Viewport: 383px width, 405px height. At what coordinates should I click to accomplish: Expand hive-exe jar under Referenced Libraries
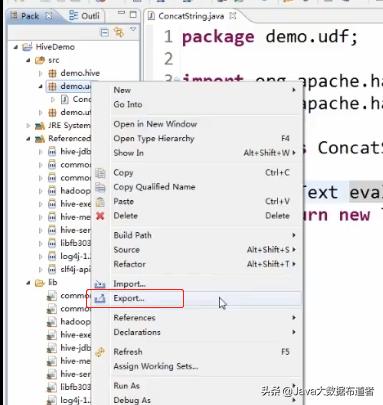40,204
